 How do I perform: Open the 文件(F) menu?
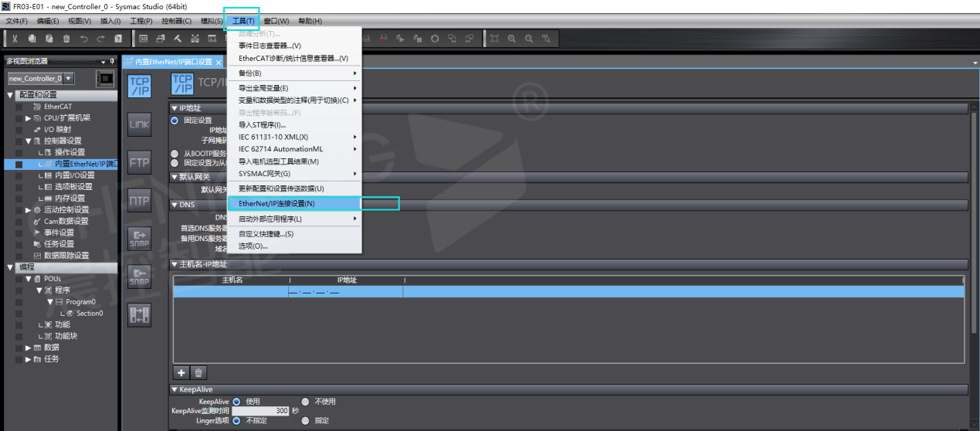point(16,21)
